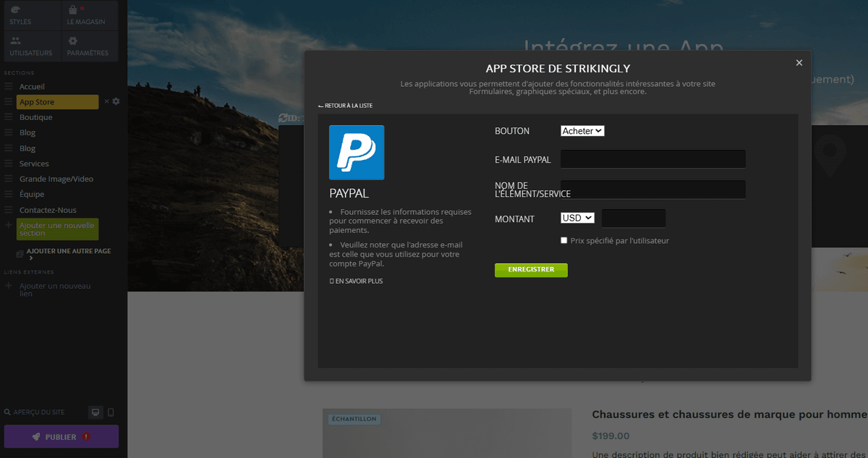Click Ajouter une nouvelle section
868x458 pixels.
click(57, 229)
